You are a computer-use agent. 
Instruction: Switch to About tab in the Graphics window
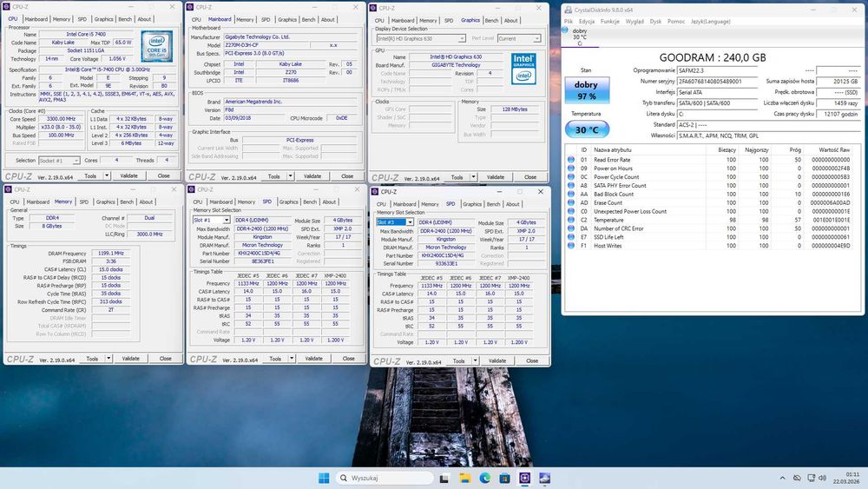coord(510,21)
